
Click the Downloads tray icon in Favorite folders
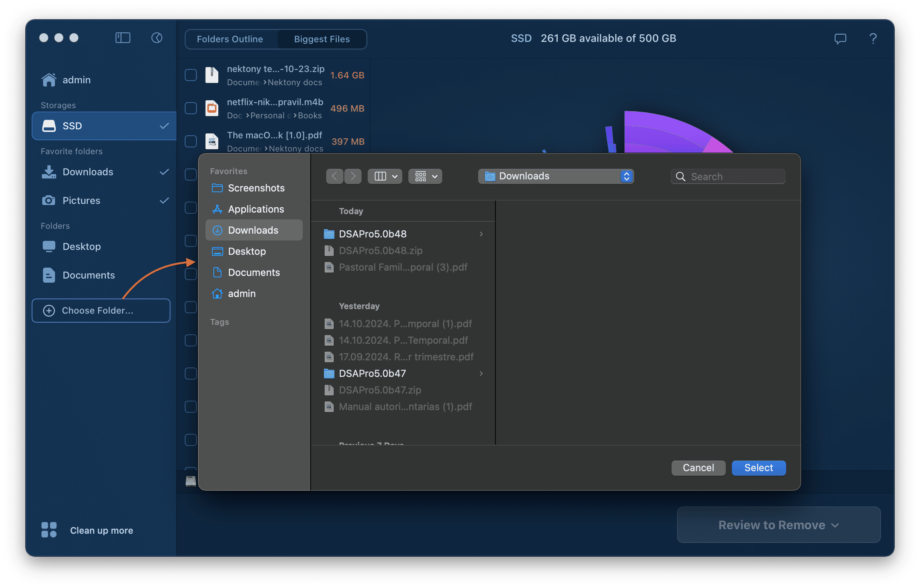tap(49, 172)
